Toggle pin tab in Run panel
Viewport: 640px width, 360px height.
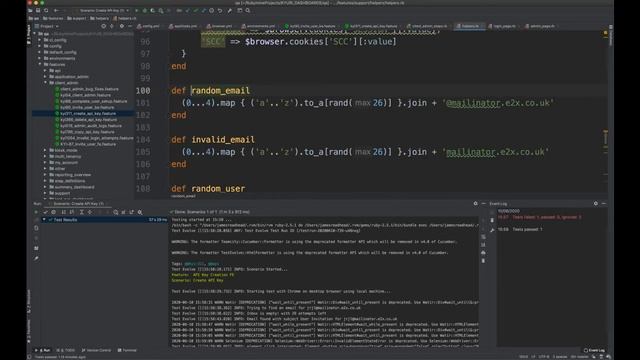pyautogui.click(x=36, y=258)
